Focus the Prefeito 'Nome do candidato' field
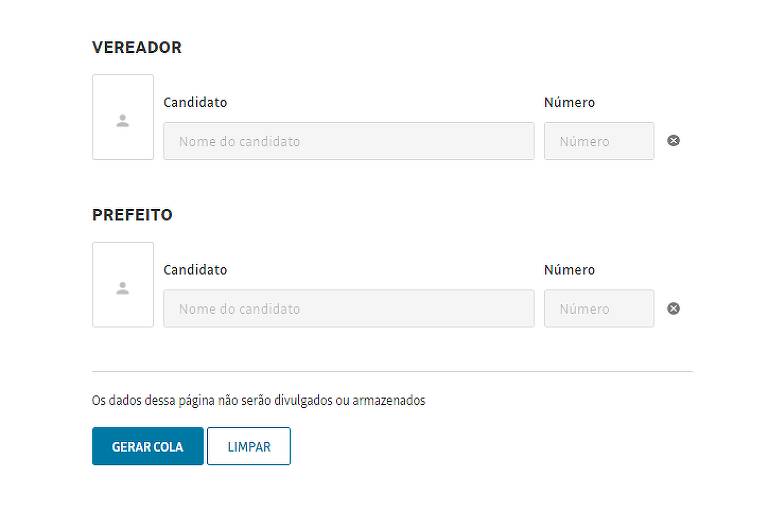768x512 pixels. pos(349,309)
